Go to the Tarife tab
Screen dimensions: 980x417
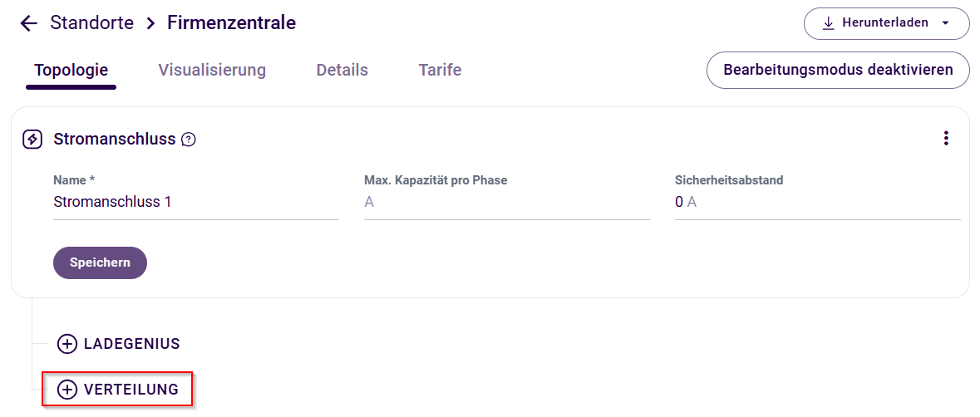coord(440,70)
